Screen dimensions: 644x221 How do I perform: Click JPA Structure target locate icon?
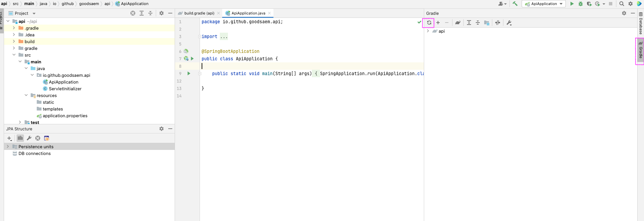pos(38,138)
